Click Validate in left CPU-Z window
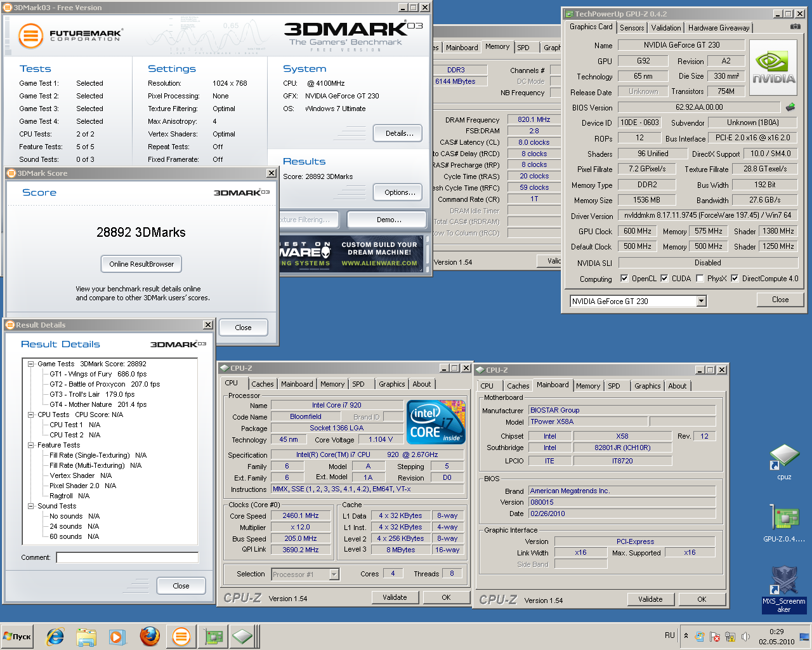812x650 pixels. [395, 597]
